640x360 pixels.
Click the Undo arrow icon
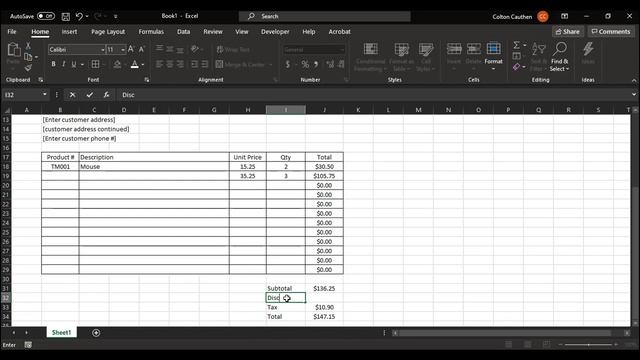[x=79, y=16]
